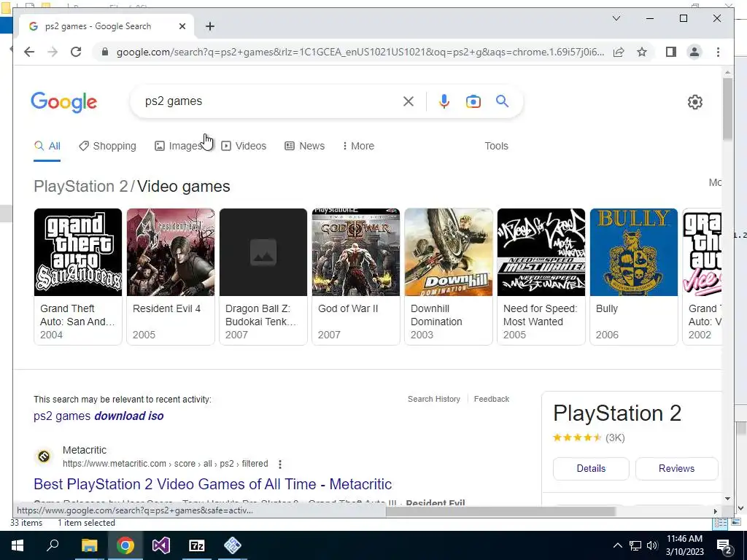Select the All search tab
Viewport: 747px width, 560px height.
point(47,146)
